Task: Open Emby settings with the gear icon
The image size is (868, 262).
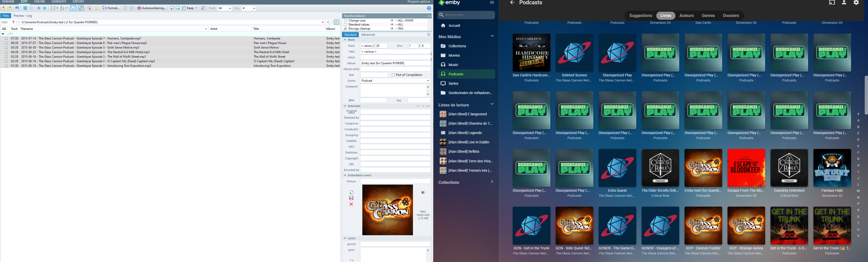Action: (x=856, y=3)
